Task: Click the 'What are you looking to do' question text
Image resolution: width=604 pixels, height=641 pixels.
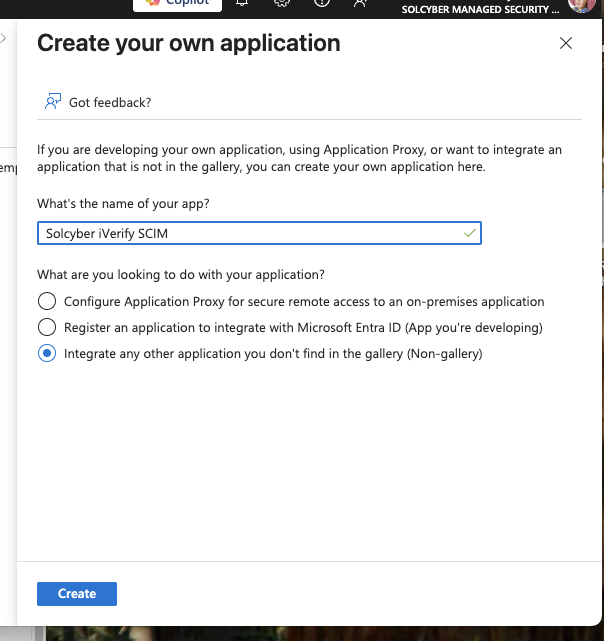Action: pos(181,274)
